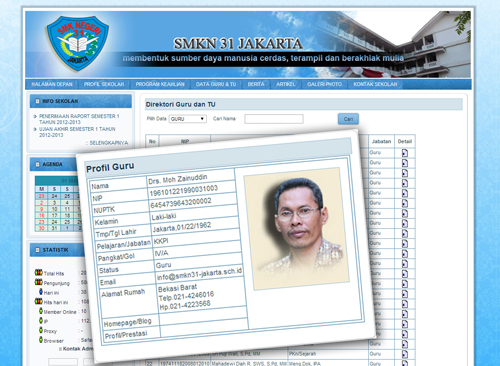Screen dimensions: 500x366
Task: Select the DATA GURU & TU menu
Action: coord(216,84)
